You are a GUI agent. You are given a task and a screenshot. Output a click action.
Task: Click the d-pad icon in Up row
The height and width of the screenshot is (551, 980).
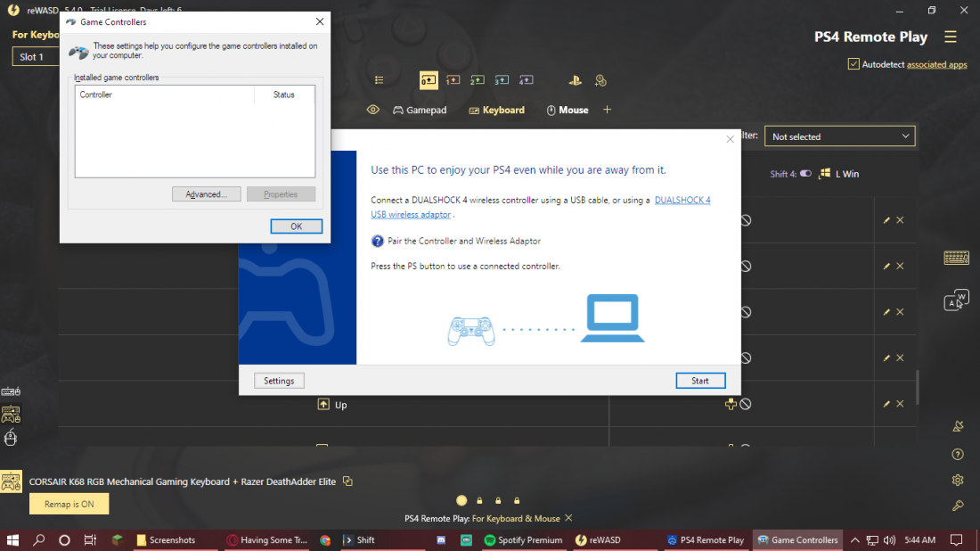(x=731, y=404)
